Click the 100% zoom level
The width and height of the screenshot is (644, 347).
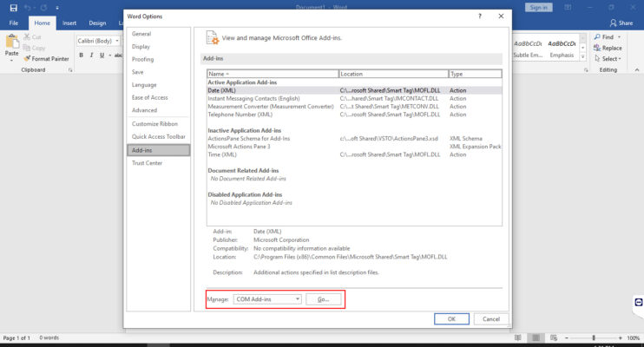tap(633, 338)
